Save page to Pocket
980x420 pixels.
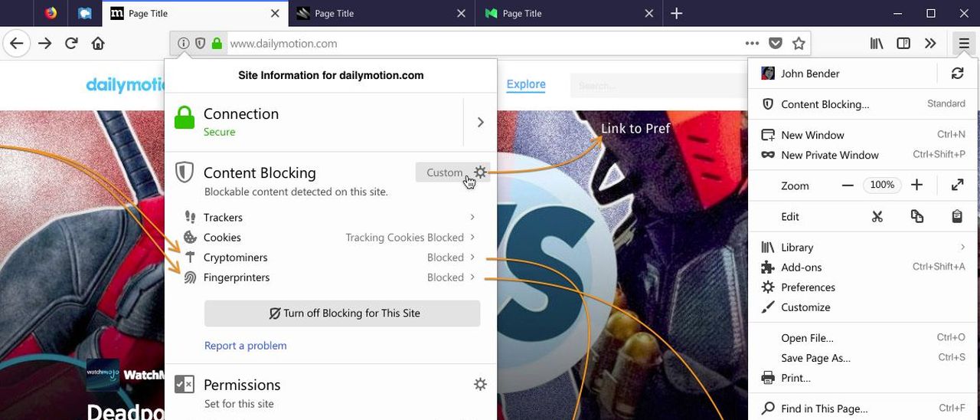pos(776,44)
